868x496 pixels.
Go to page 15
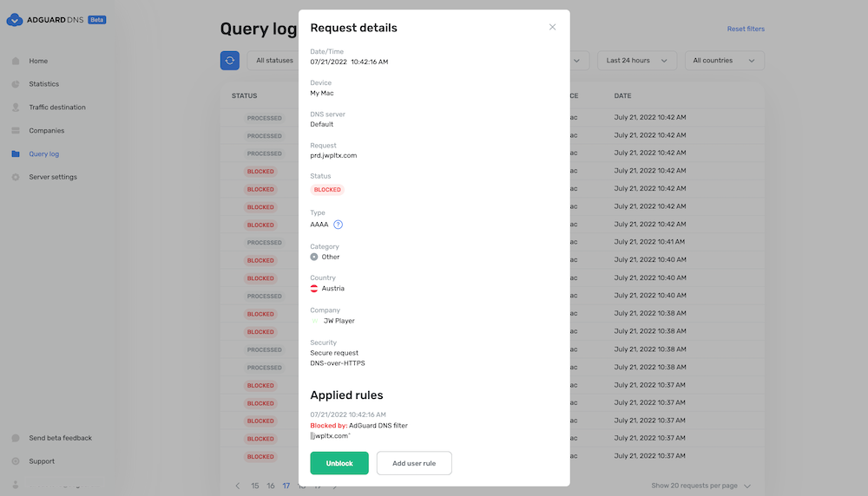[x=254, y=486]
